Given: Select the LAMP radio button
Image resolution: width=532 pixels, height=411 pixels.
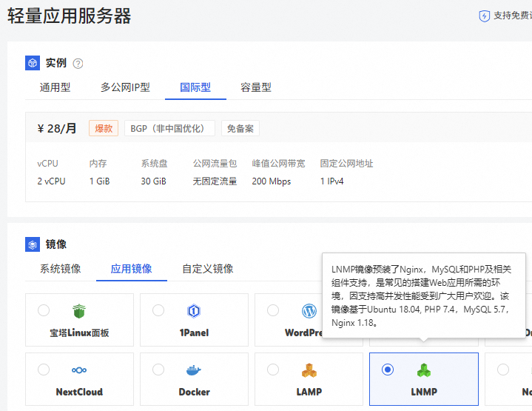Looking at the screenshot, I should (273, 370).
